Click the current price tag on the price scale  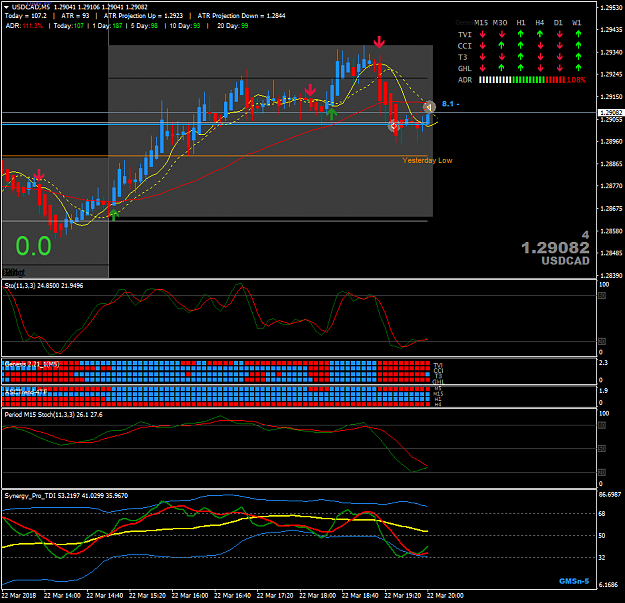pos(611,113)
